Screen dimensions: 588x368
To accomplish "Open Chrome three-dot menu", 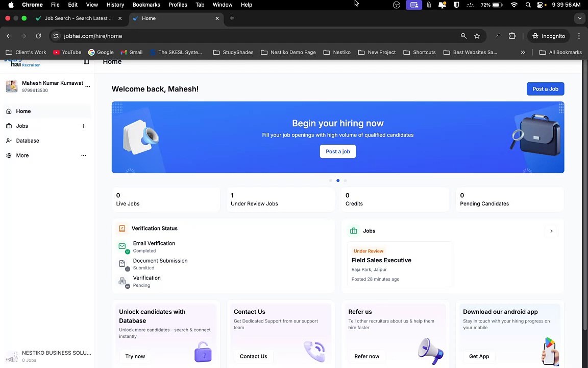I will [579, 36].
